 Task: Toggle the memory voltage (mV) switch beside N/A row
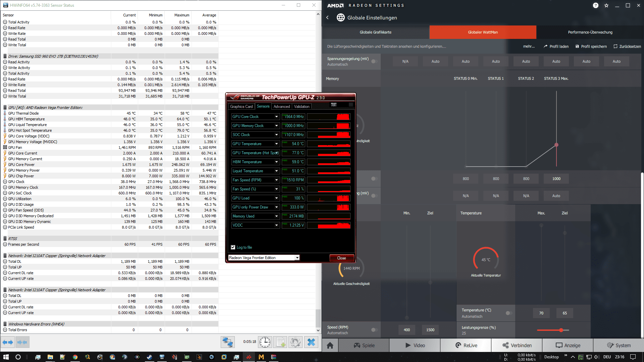(x=374, y=196)
